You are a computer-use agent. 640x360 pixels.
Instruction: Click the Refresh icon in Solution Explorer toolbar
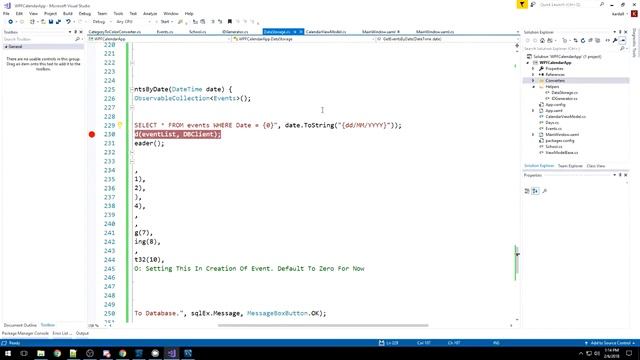coord(583,40)
